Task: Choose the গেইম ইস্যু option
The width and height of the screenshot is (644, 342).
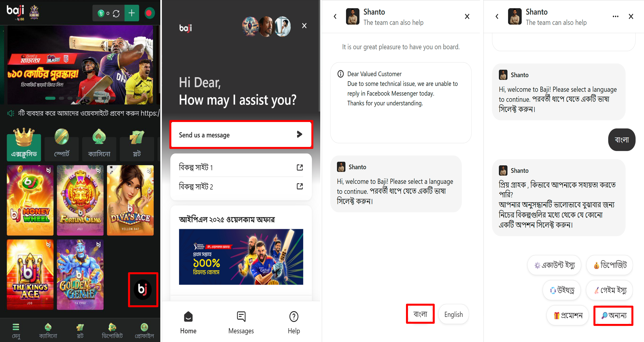Action: (610, 290)
